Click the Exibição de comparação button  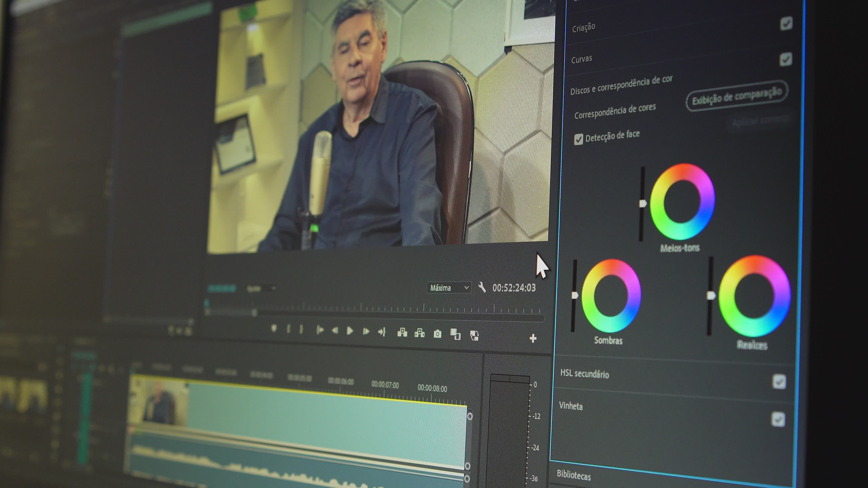coord(737,96)
